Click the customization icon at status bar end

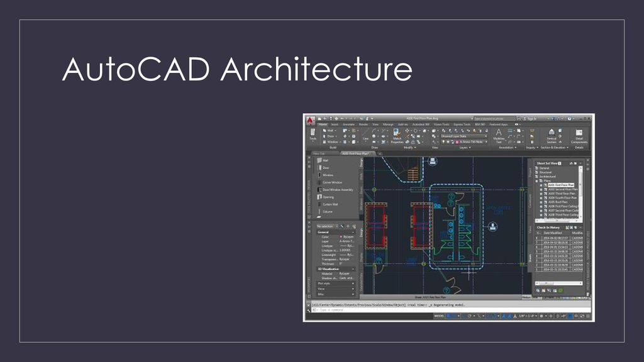click(588, 316)
